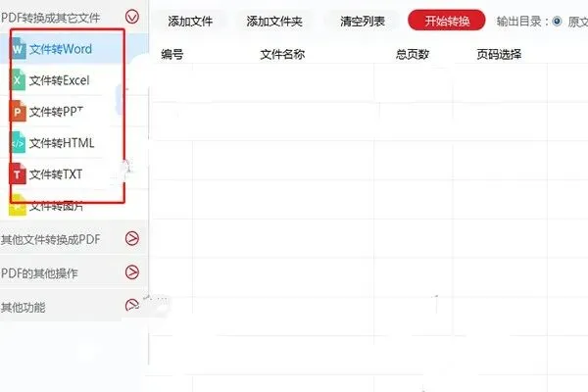Choose the orange PPT file icon
Viewport: 588px width, 392px height.
[18, 112]
